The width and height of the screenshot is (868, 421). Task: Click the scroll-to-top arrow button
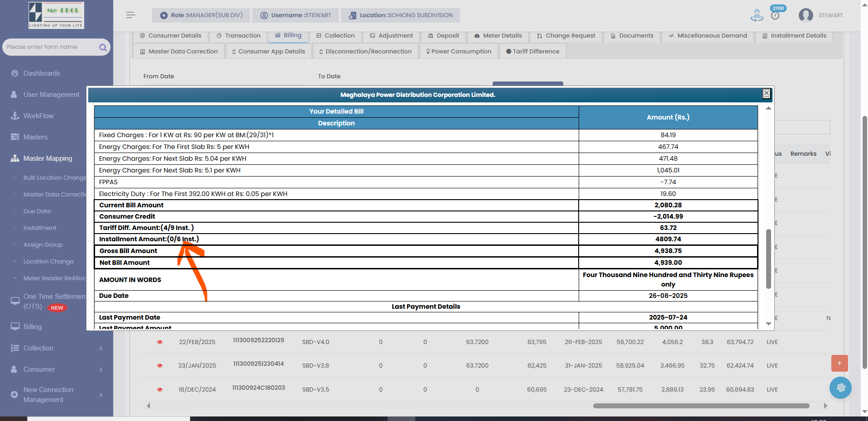tap(839, 363)
